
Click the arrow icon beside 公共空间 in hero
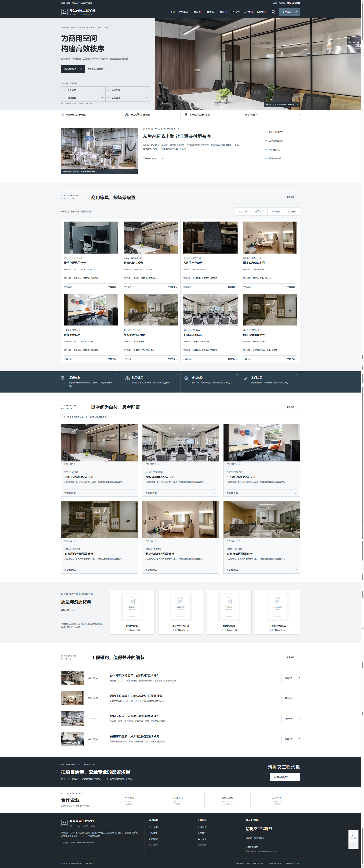(146, 98)
